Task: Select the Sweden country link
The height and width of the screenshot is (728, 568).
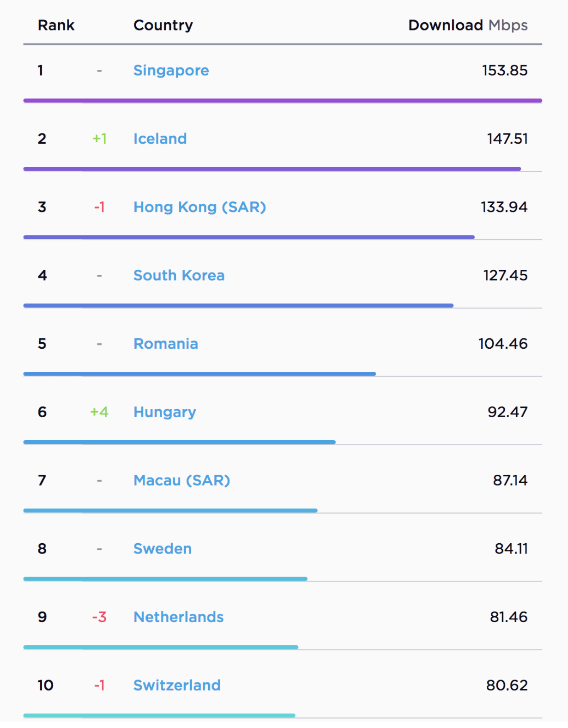Action: pyautogui.click(x=162, y=549)
